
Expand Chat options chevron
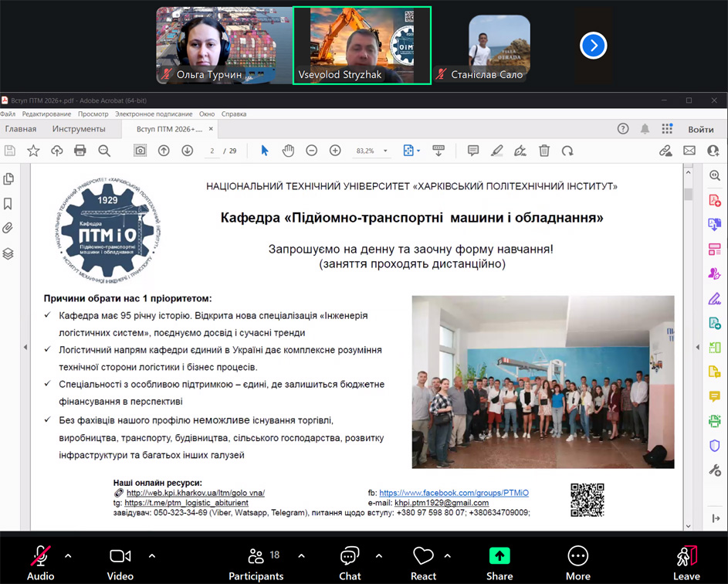click(x=378, y=555)
